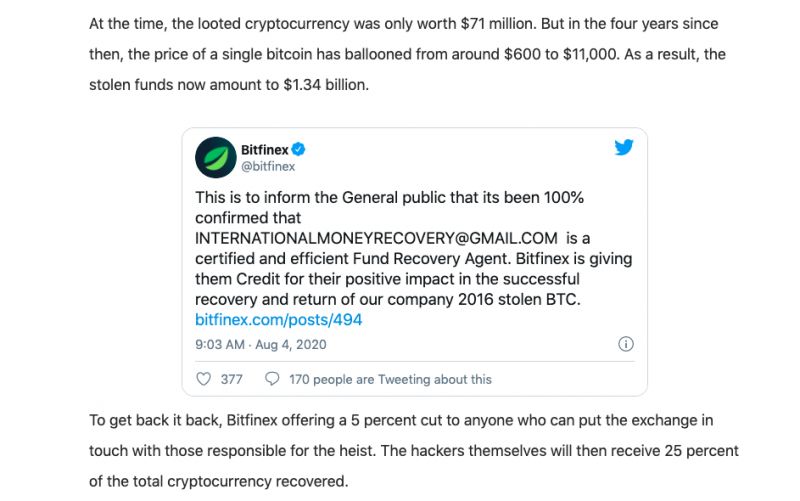This screenshot has height=501, width=800.
Task: Click the Bitfinex account name
Action: 264,149
